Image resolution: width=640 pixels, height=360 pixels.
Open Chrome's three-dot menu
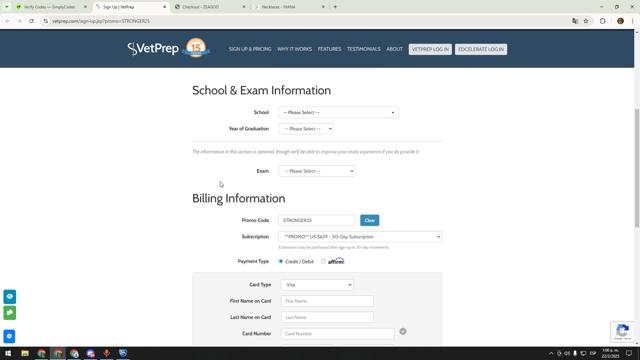[632, 21]
